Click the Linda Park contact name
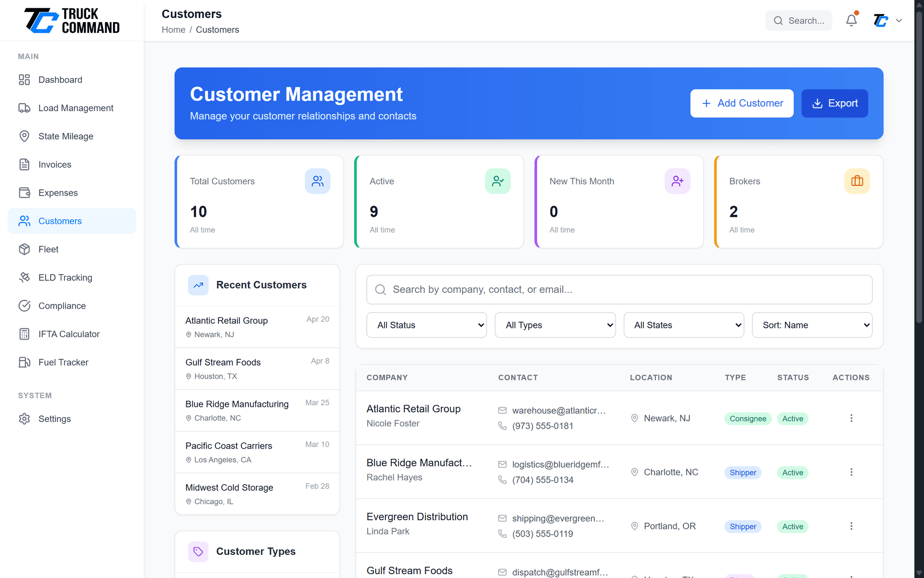 click(x=388, y=531)
